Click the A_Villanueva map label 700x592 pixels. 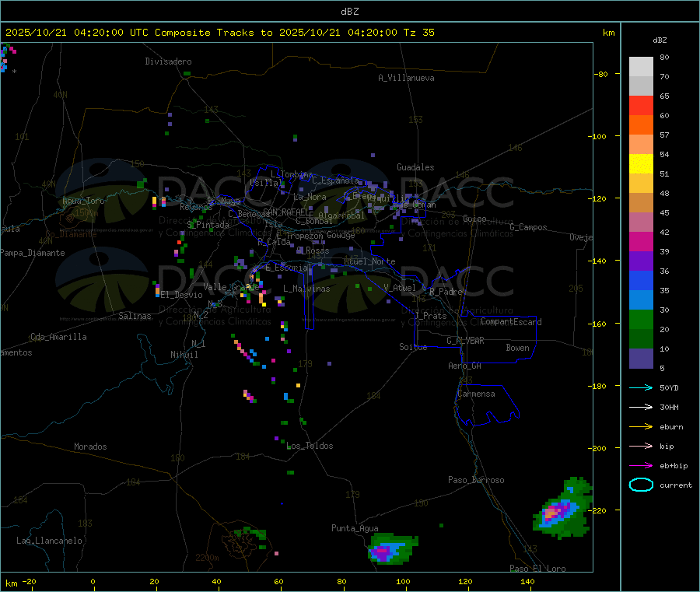point(406,78)
